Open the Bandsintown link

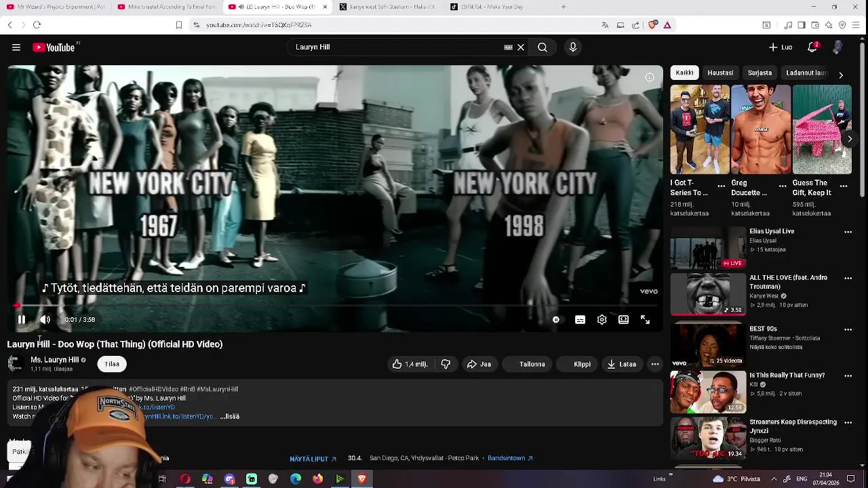[510, 458]
